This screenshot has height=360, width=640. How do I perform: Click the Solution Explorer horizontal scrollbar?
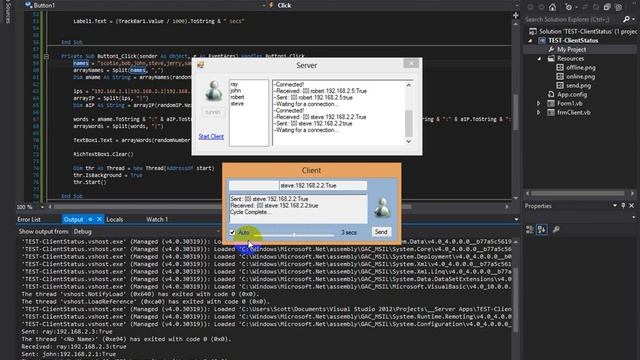[578, 193]
